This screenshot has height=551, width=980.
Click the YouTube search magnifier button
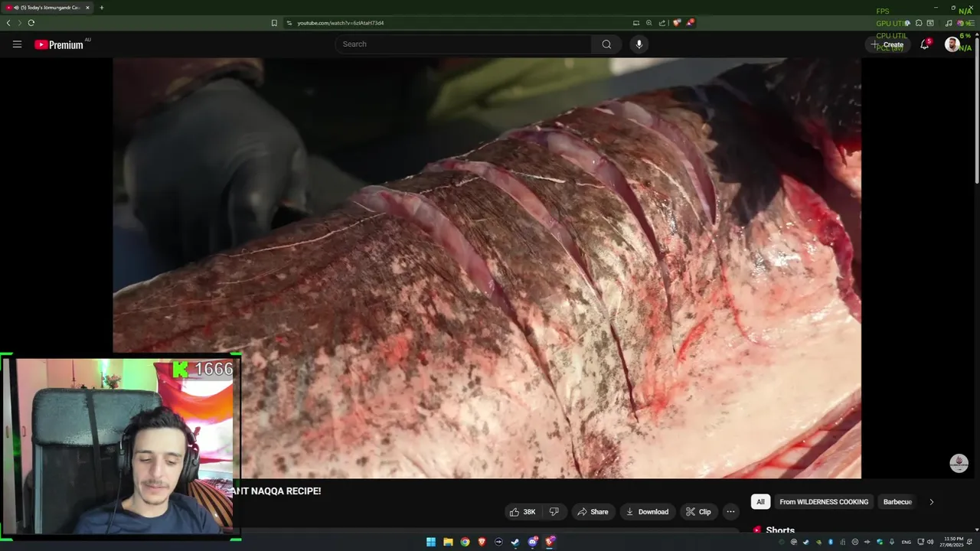(x=606, y=44)
